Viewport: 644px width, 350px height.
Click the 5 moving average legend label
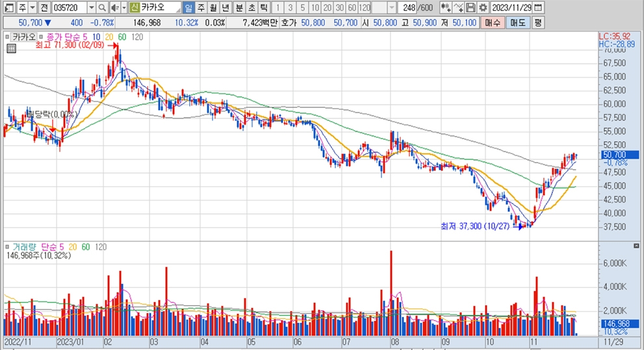85,37
